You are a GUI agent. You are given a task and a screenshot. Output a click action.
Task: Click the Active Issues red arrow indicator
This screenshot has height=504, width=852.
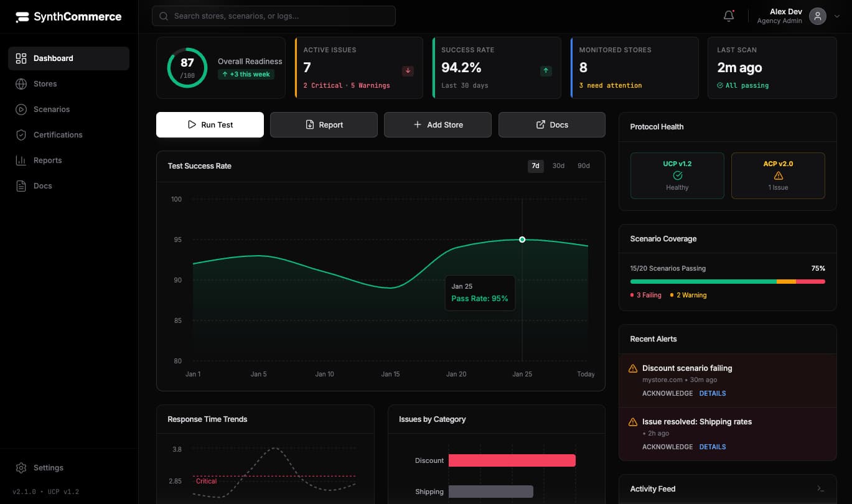408,71
